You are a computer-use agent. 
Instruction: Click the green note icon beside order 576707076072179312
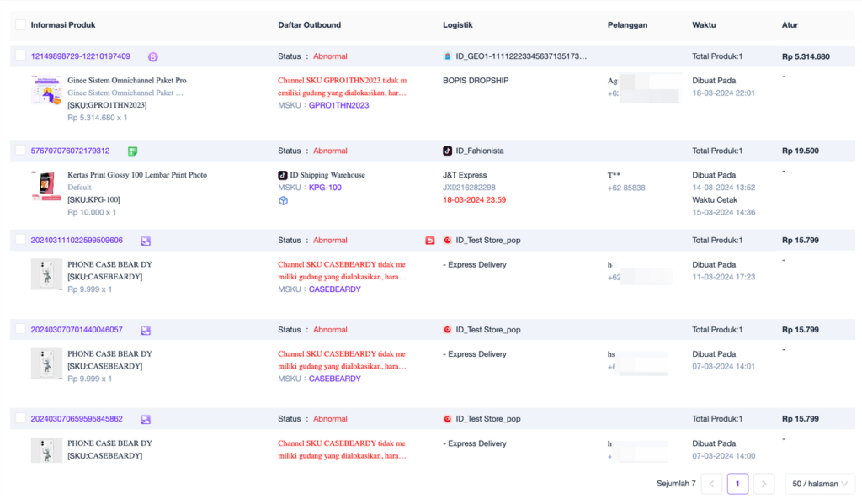point(132,151)
